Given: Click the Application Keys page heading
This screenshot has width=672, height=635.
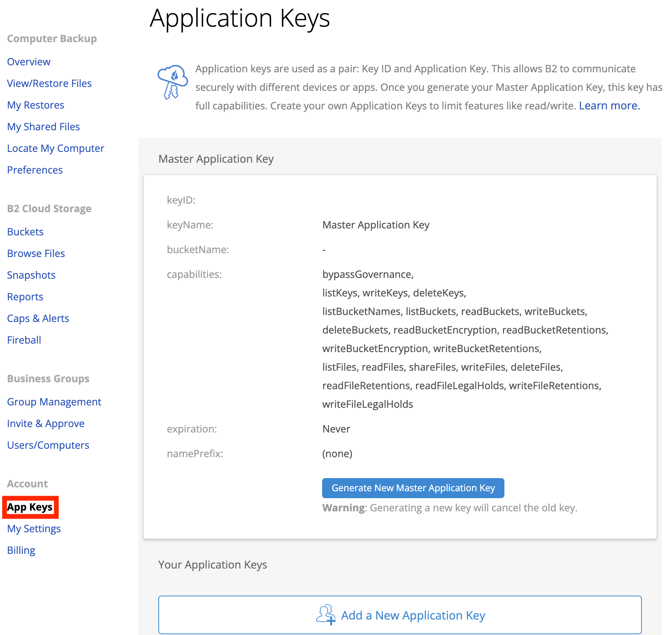Looking at the screenshot, I should (240, 19).
